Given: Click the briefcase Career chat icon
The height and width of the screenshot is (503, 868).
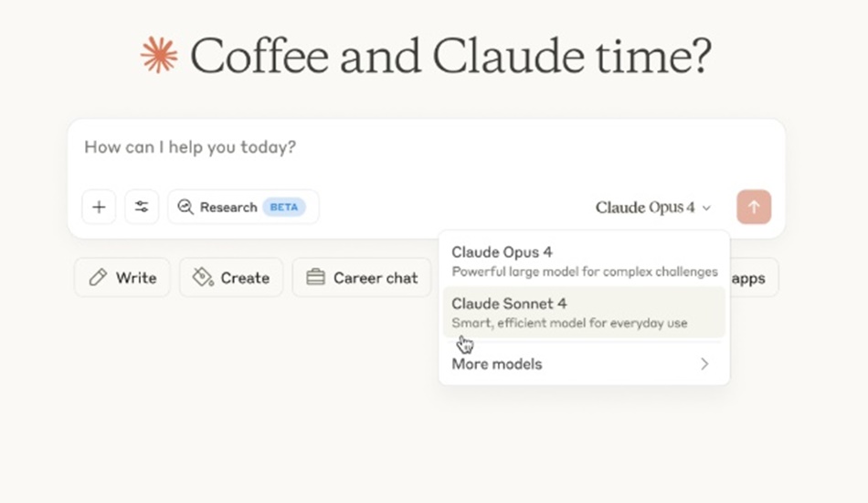Looking at the screenshot, I should [315, 277].
